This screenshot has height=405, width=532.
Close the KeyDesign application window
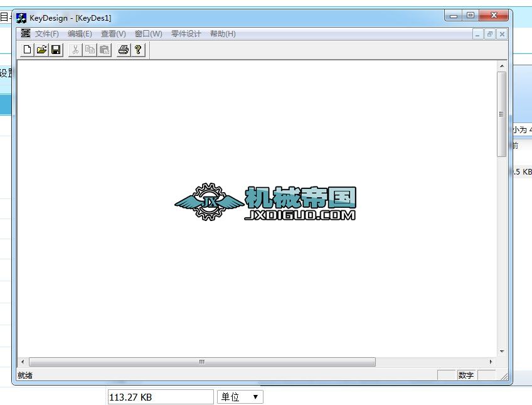(494, 16)
